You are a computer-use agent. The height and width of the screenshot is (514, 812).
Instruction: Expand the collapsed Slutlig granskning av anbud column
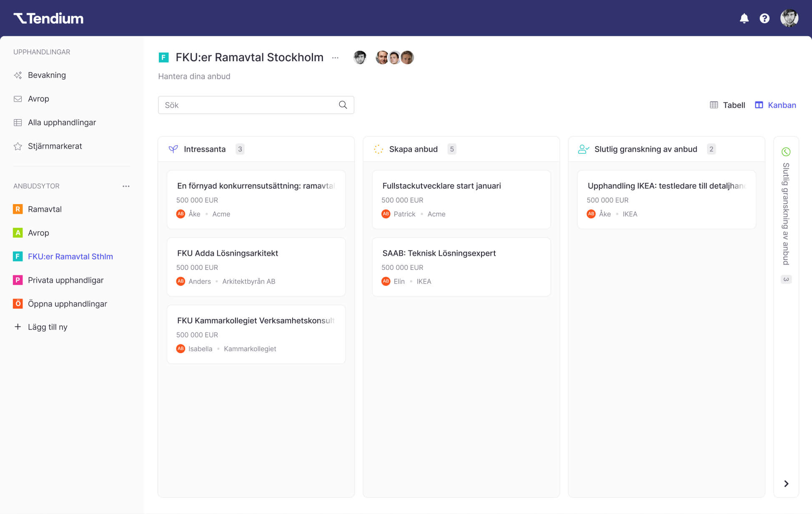[x=786, y=484]
